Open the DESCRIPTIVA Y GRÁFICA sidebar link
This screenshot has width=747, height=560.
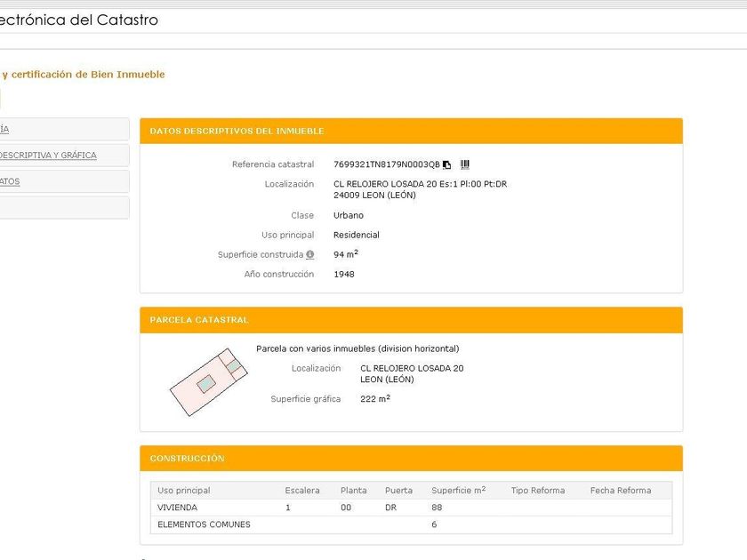(x=48, y=156)
